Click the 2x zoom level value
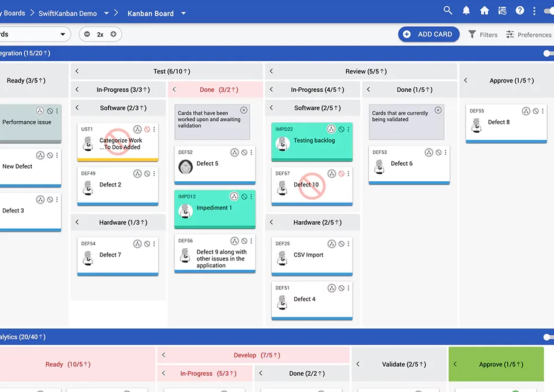Screen dimensions: 554x392 click(100, 35)
